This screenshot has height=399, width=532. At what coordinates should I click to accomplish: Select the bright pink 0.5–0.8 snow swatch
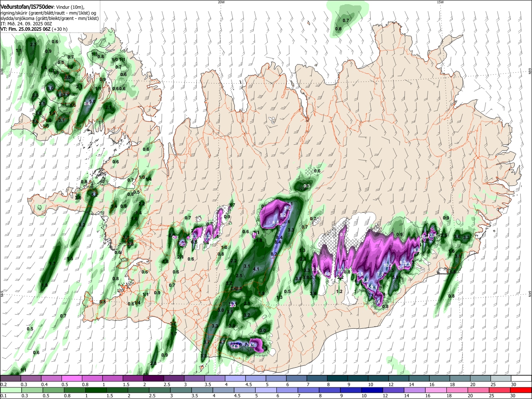(71, 378)
